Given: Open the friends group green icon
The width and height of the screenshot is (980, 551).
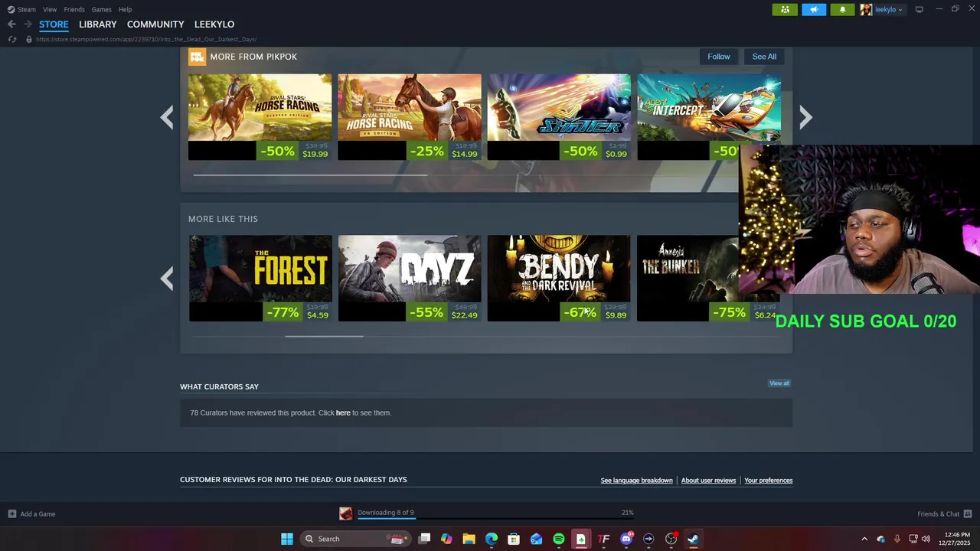Looking at the screenshot, I should (x=785, y=9).
